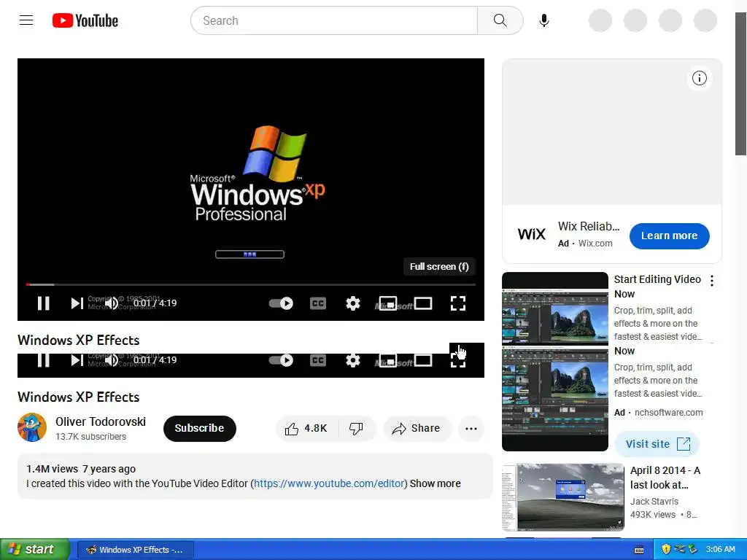
Task: Click the Visit site button
Action: tap(657, 444)
